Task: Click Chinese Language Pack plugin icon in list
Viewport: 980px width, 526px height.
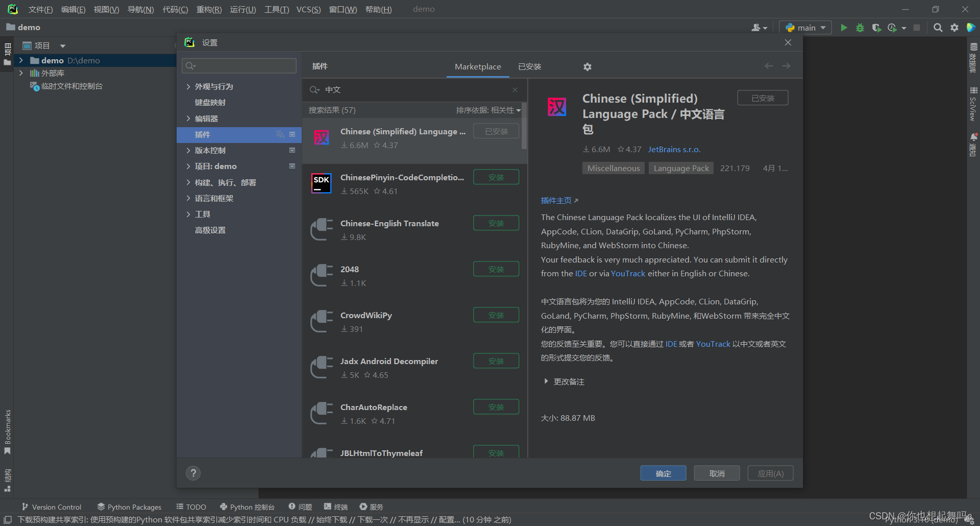Action: tap(322, 137)
